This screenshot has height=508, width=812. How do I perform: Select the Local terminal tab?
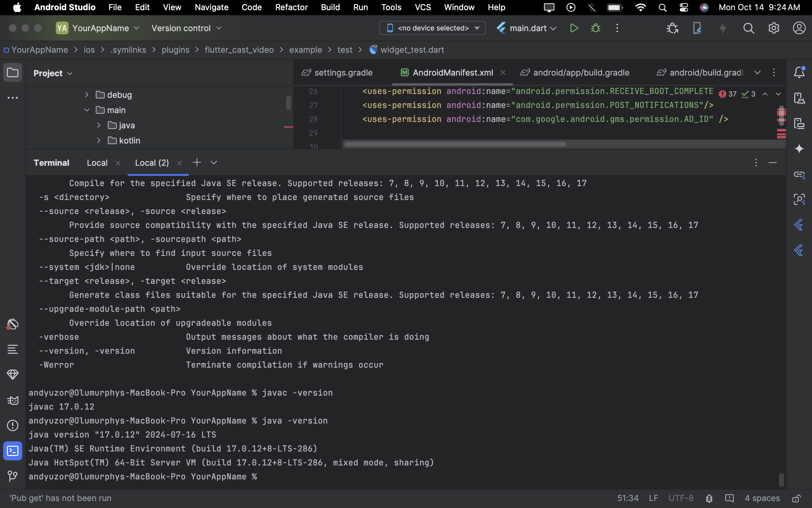coord(97,163)
